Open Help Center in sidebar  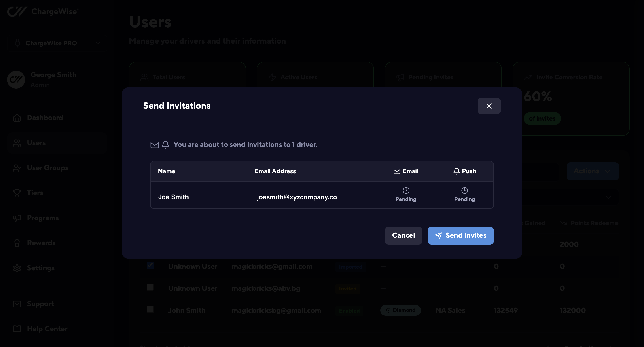coord(47,329)
